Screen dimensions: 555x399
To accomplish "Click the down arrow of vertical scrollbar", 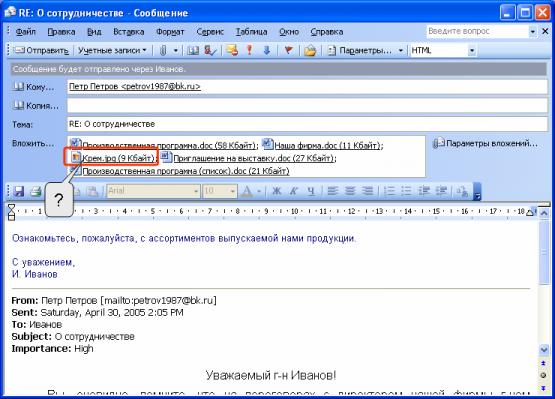I will tap(544, 350).
